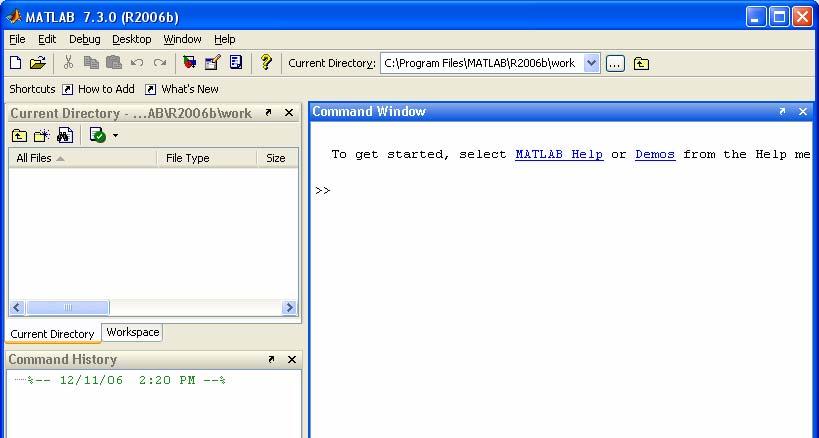The height and width of the screenshot is (438, 819).
Task: Click the Directory Reports icon
Action: (x=98, y=135)
